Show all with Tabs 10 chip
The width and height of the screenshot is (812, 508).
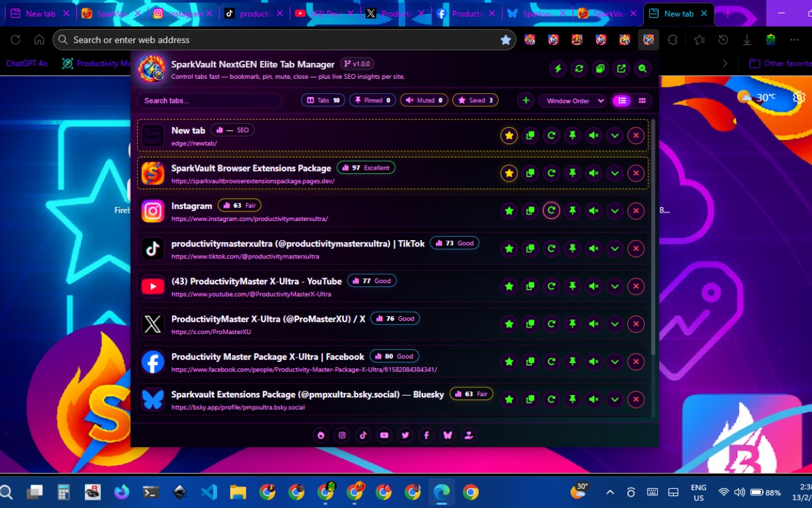pos(323,100)
